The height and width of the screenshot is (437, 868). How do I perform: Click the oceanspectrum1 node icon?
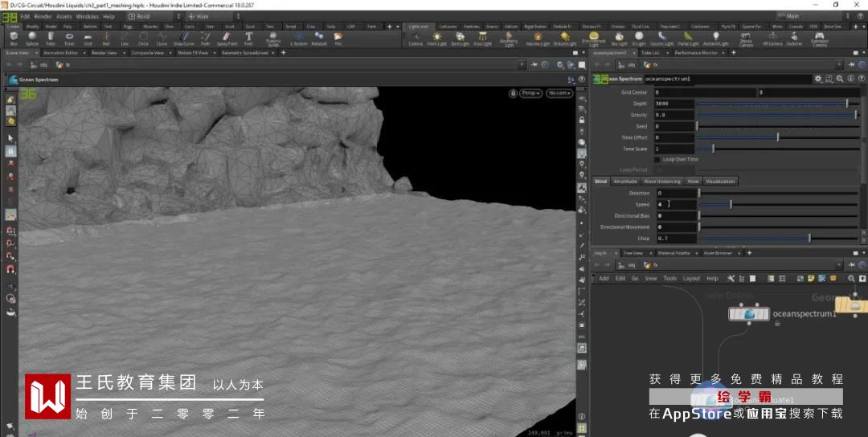(748, 314)
